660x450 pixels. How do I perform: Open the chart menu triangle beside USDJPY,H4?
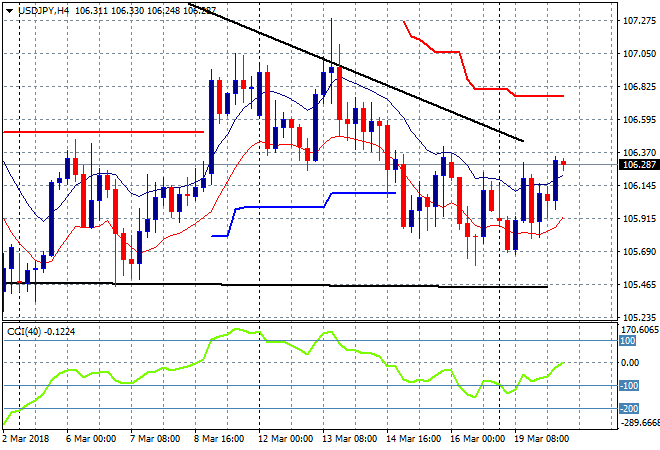(9, 11)
